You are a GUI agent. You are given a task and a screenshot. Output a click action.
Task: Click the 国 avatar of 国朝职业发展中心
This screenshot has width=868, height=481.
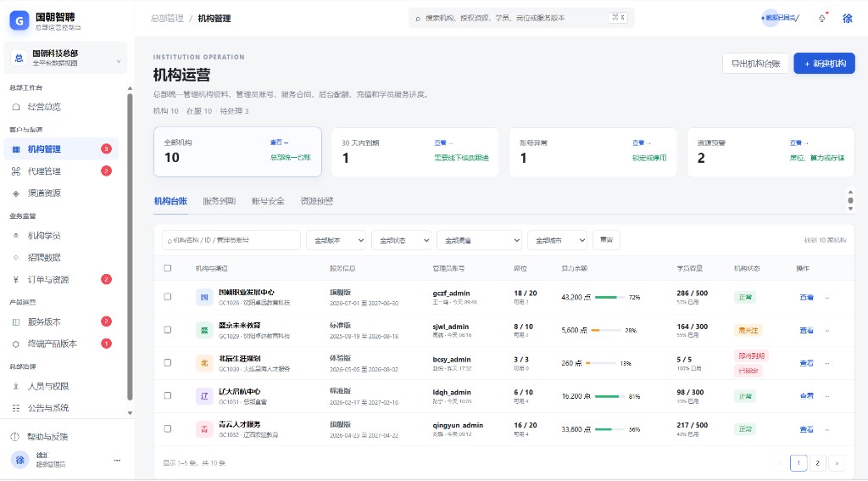(204, 297)
